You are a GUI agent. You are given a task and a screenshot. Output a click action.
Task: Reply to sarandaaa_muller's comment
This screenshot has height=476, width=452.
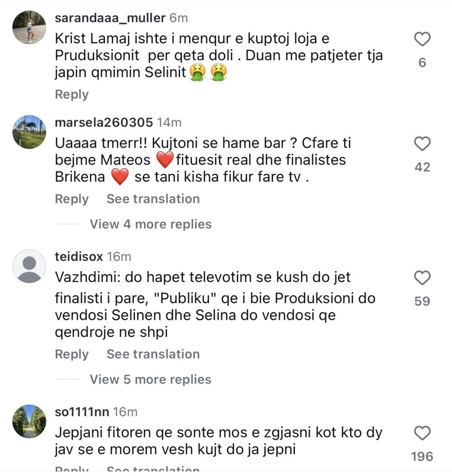[72, 94]
